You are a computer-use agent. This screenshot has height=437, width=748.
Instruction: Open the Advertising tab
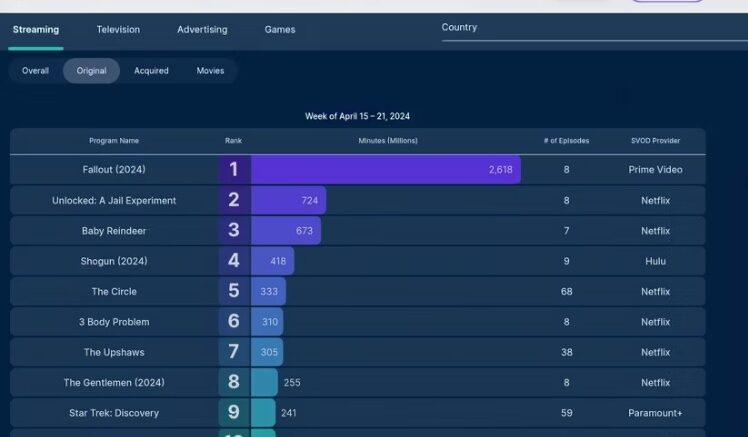pos(202,30)
